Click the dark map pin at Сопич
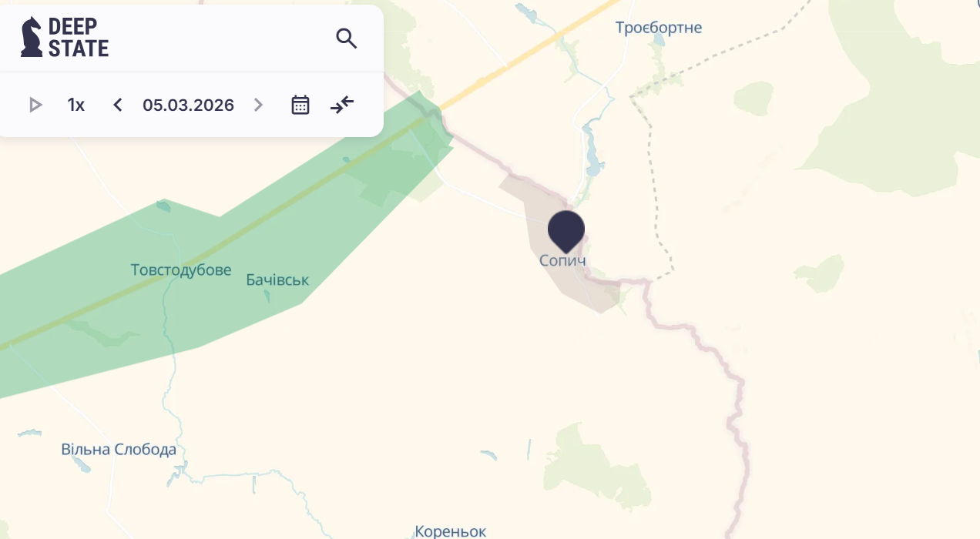 click(566, 229)
